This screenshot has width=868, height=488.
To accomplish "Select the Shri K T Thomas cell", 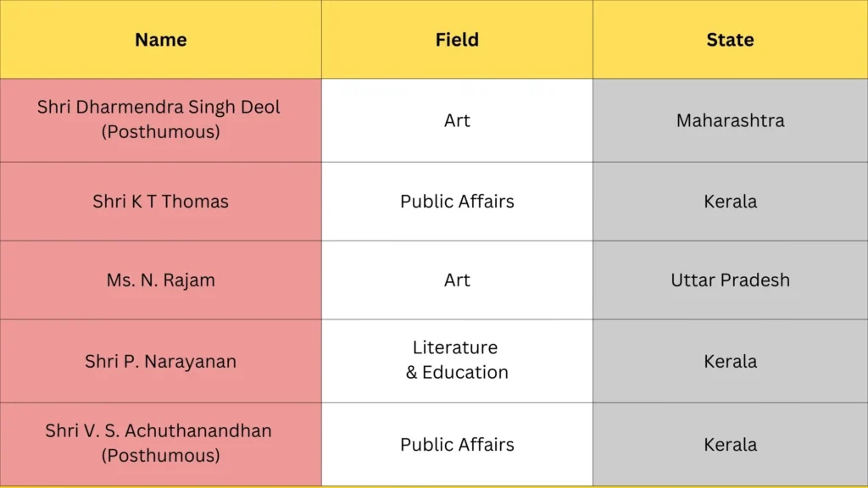I will click(160, 202).
